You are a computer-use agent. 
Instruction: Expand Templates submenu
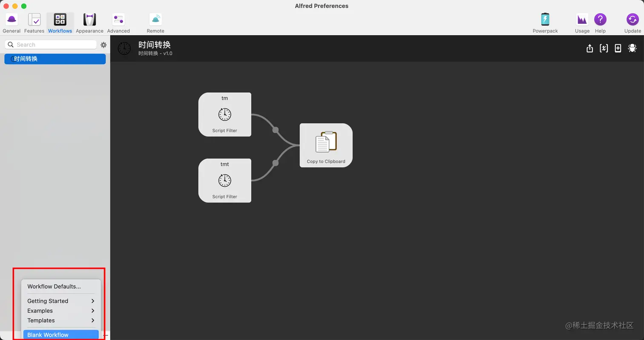click(x=61, y=320)
